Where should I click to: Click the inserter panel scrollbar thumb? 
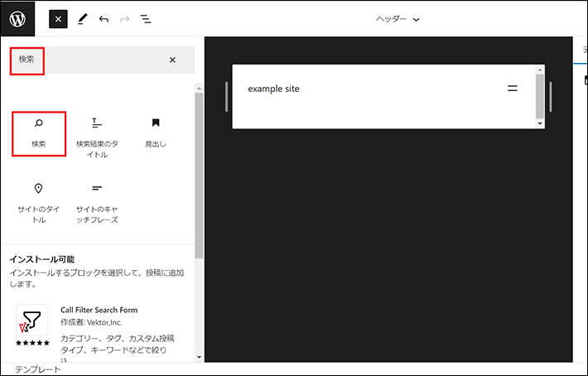199,176
